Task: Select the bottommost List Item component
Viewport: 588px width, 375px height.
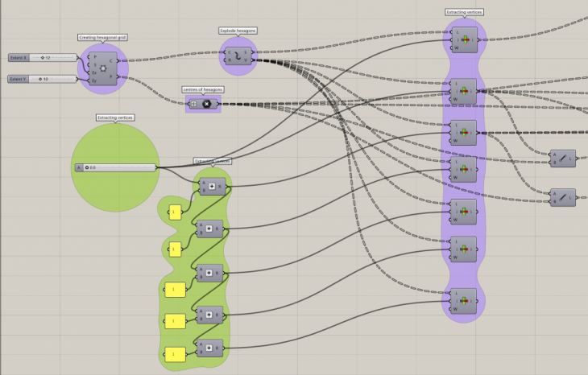Action: pos(465,299)
